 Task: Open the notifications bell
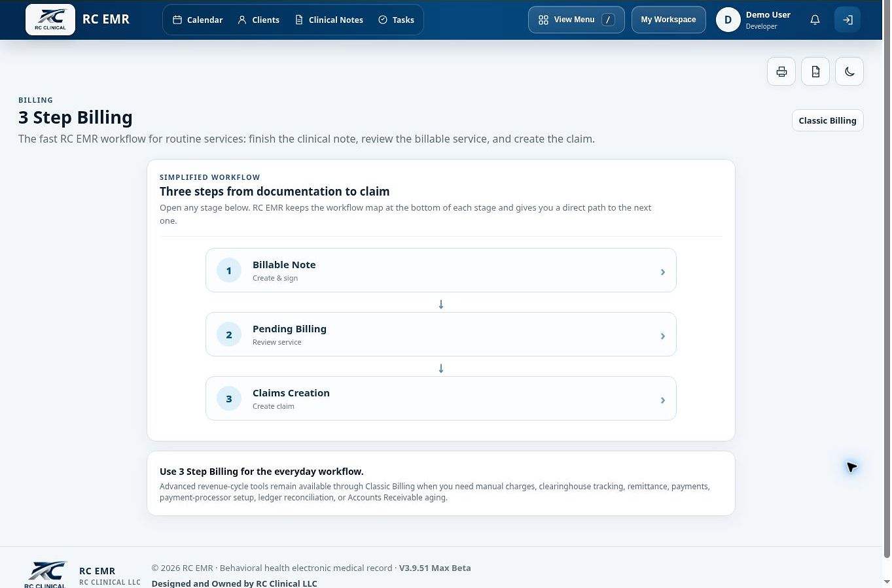pos(815,20)
